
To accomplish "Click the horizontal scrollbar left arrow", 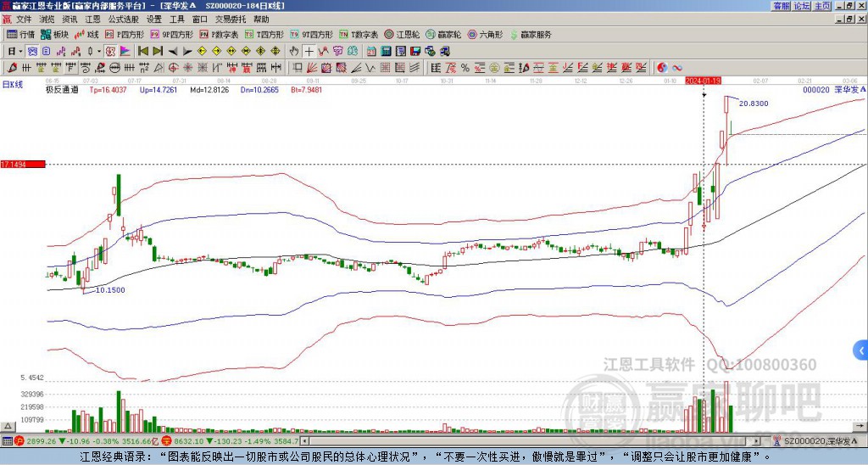I will click(x=303, y=441).
